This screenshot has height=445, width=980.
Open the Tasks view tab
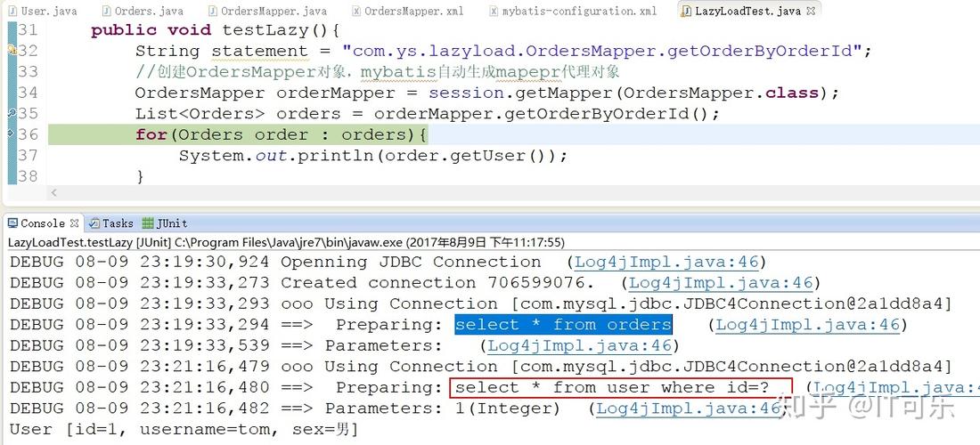coord(111,222)
